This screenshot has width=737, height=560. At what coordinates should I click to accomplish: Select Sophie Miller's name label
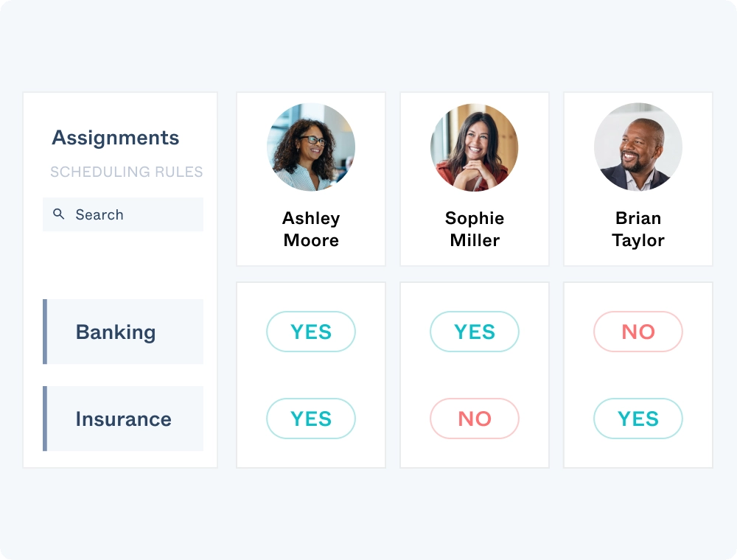coord(475,228)
